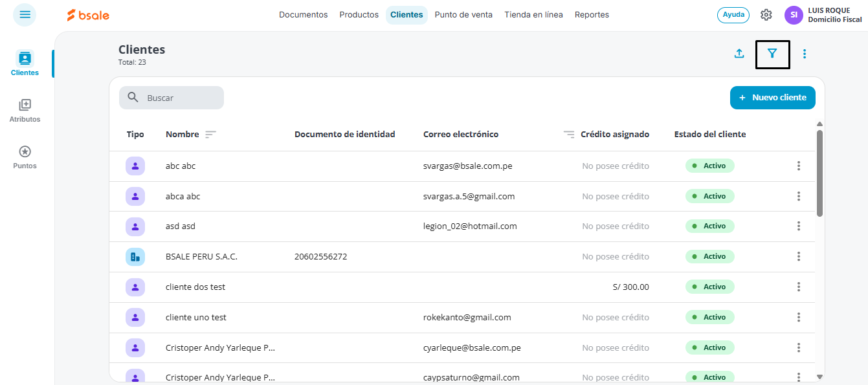Open row menu for BSALE PERU S.A.C.
This screenshot has width=868, height=385.
click(799, 256)
